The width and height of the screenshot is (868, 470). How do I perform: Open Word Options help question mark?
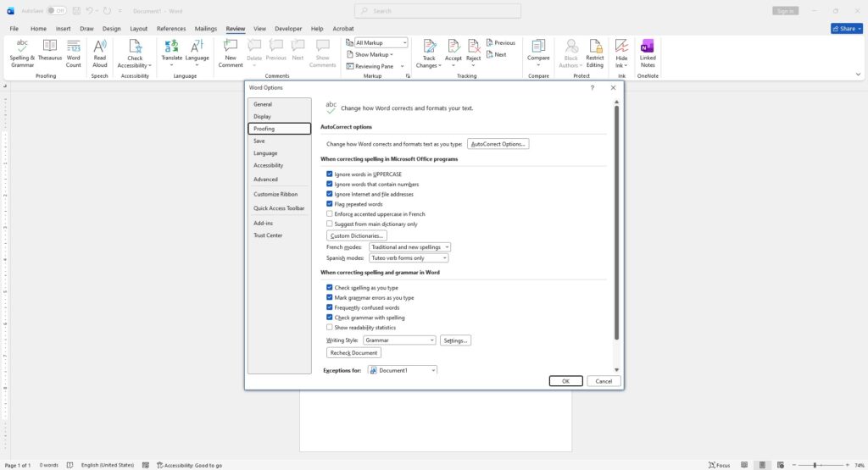tap(593, 87)
